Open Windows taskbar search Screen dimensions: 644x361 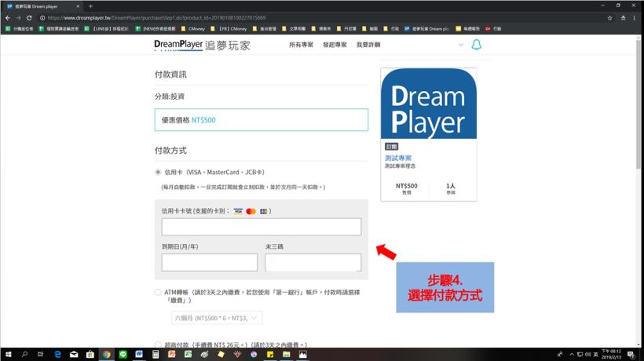(24, 355)
